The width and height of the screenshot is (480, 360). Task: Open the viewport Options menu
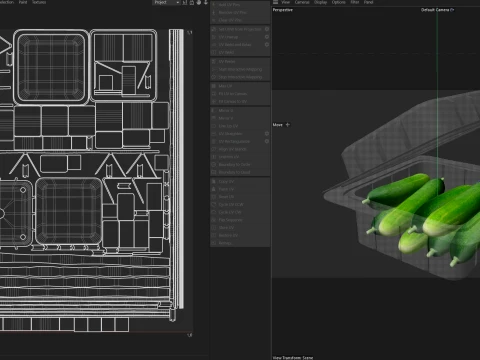338,2
